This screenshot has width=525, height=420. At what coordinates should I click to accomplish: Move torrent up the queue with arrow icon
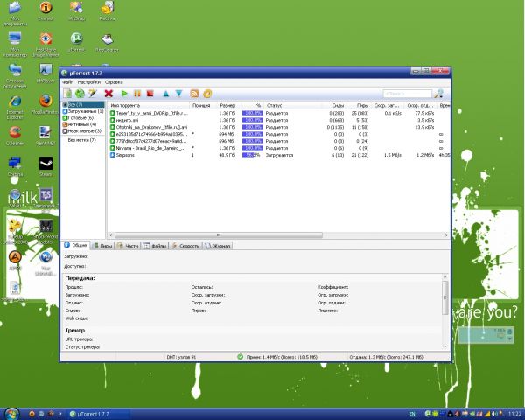pos(166,93)
